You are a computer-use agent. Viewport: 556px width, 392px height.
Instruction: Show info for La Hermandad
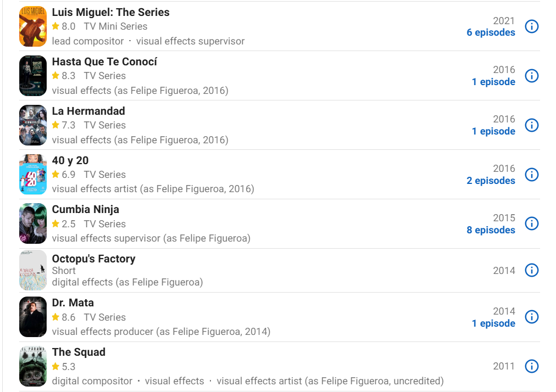tap(531, 125)
